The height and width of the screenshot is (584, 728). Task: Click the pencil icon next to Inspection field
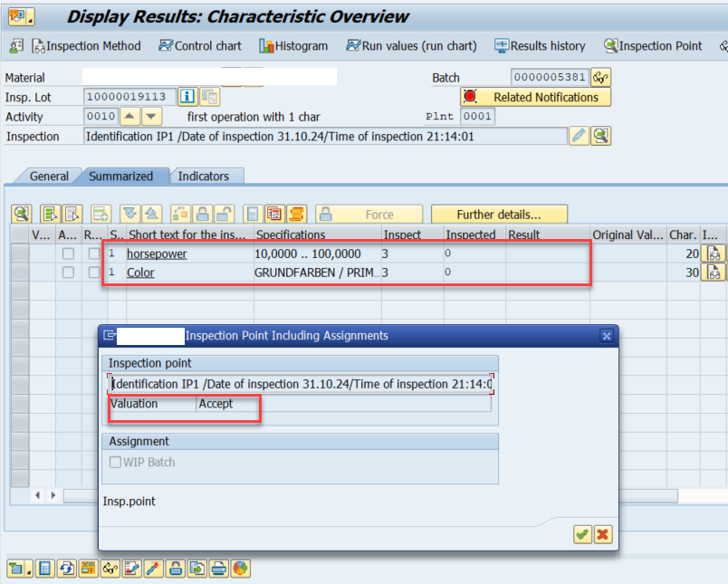(x=579, y=136)
